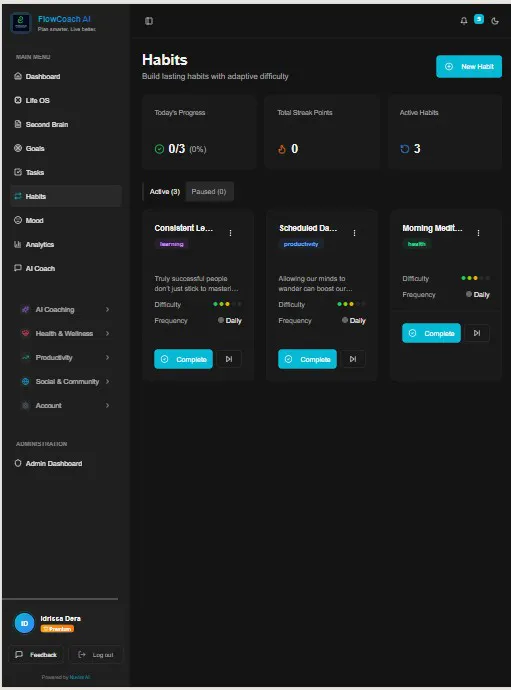Image resolution: width=511 pixels, height=690 pixels.
Task: Open Life OS from the sidebar
Action: click(x=66, y=100)
